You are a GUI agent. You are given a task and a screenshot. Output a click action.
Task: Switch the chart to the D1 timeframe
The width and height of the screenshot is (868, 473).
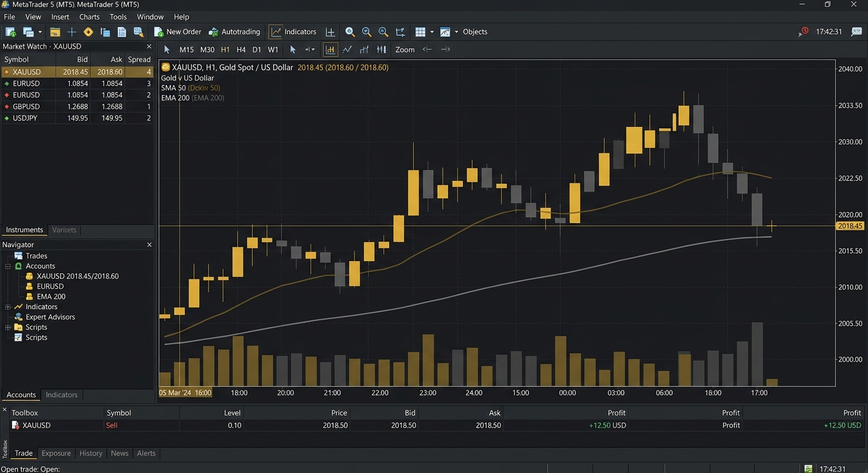pyautogui.click(x=256, y=49)
